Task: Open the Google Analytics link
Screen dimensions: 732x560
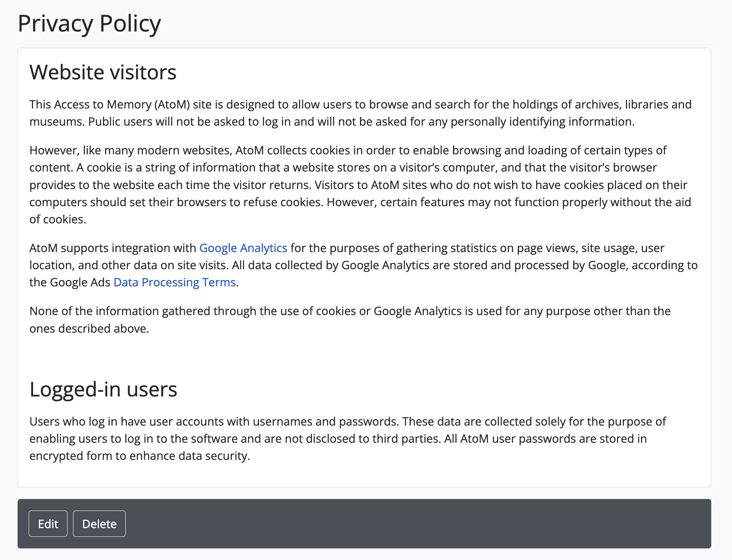Action: (x=243, y=248)
